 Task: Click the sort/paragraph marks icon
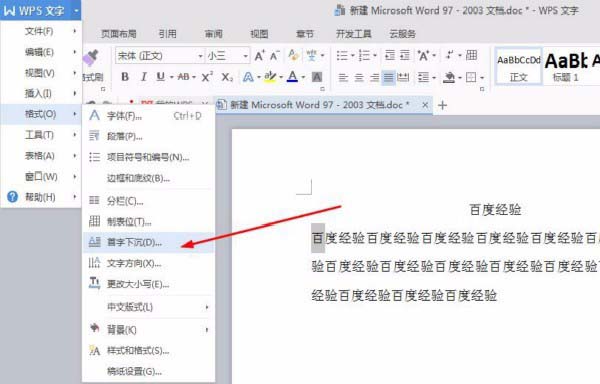click(450, 55)
